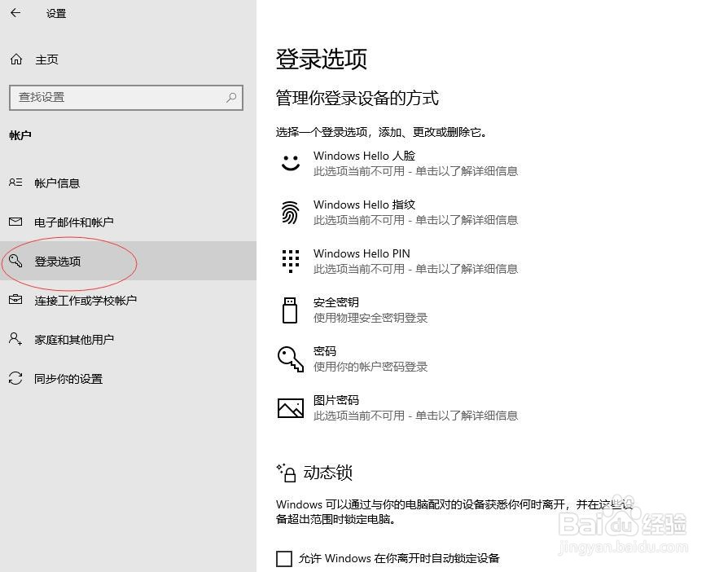Enable 允许 Windows 在你离开时自动锁定设备 checkbox

pos(284,558)
